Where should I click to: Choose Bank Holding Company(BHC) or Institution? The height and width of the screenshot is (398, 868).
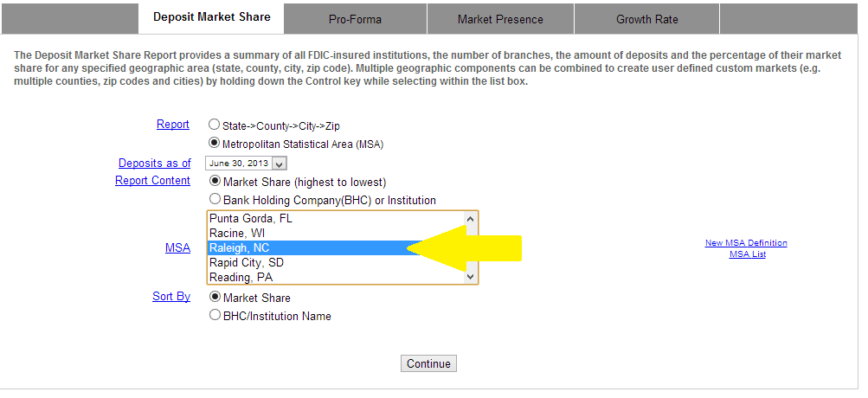(x=215, y=200)
